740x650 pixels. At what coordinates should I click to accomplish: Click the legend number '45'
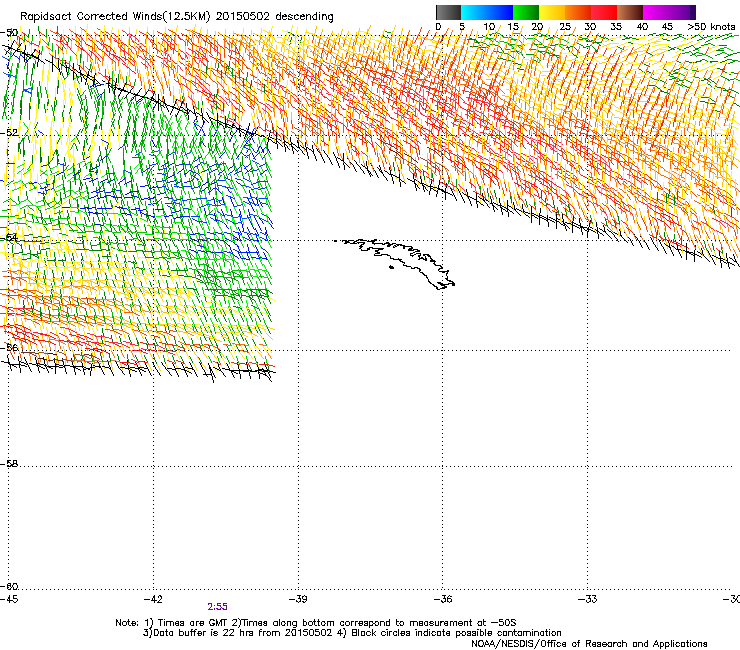tap(667, 27)
